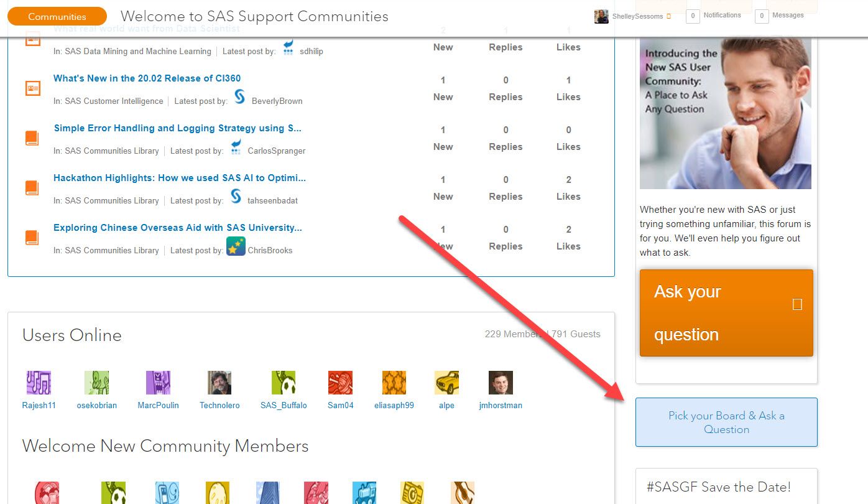This screenshot has width=868, height=504.
Task: Open the Communities menu
Action: coord(57,16)
